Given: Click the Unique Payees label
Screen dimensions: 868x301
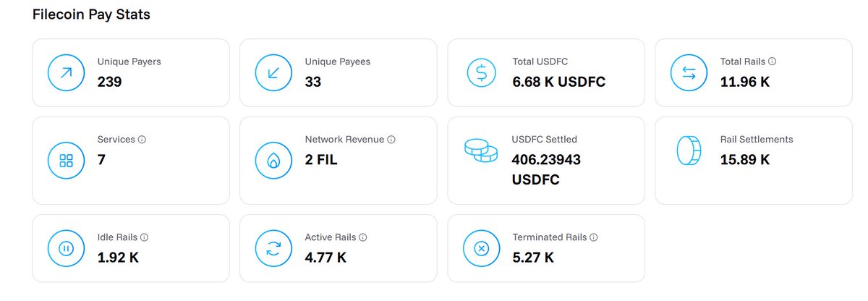Looking at the screenshot, I should coord(338,62).
